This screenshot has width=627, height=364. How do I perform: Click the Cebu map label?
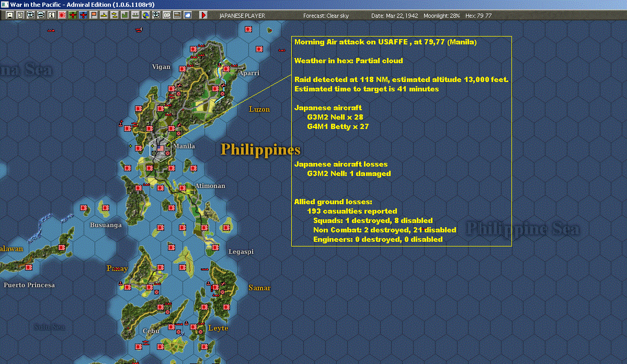point(151,331)
